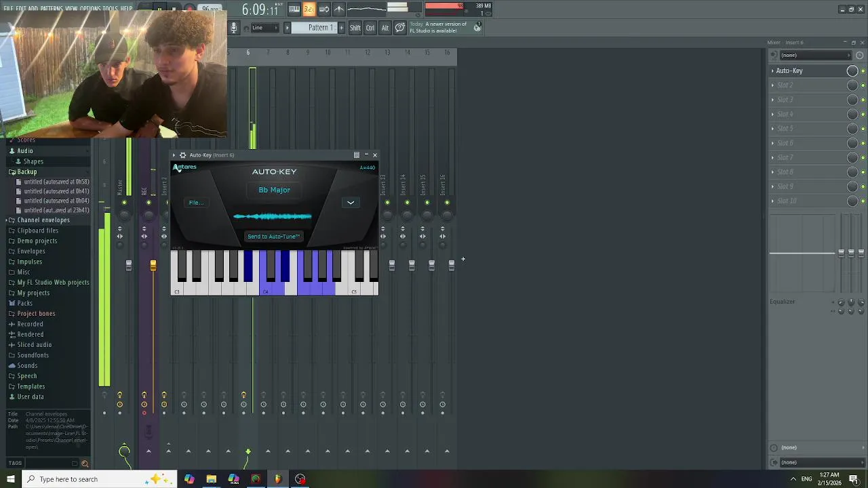Screen dimensions: 868x488
Task: Adjust Auto-Key slot mix knob
Action: tap(852, 70)
